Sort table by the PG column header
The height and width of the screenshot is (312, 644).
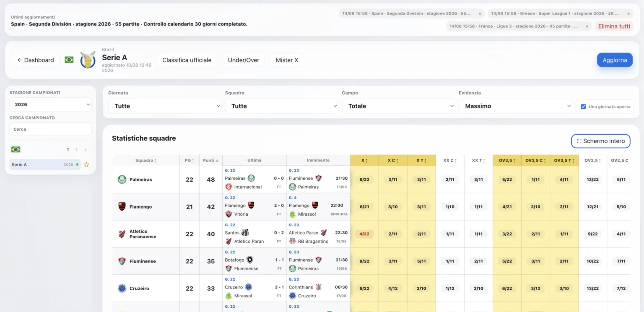coord(190,160)
